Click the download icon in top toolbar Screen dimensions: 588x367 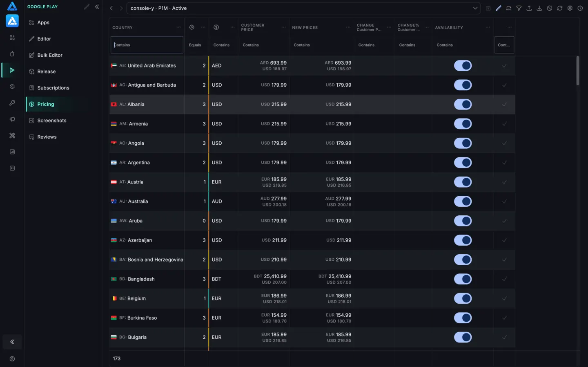(539, 8)
